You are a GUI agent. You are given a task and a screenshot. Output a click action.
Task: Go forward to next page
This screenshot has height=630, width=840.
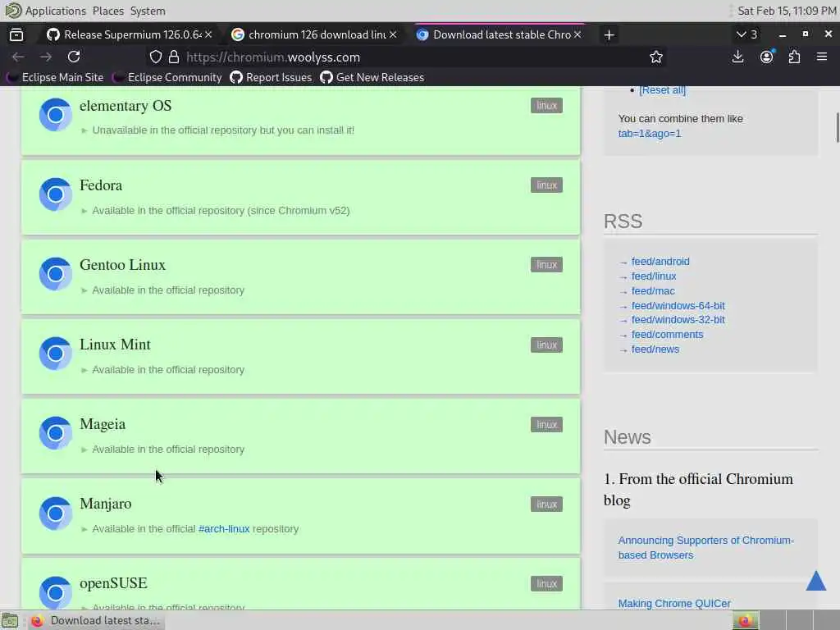coord(46,57)
